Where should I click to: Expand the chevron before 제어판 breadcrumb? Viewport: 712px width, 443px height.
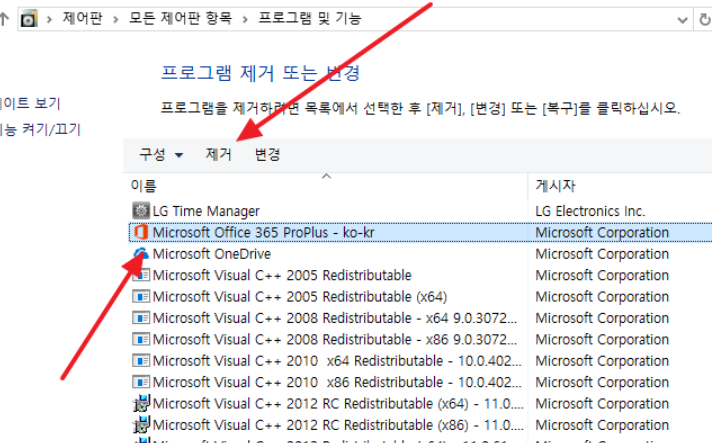point(49,20)
